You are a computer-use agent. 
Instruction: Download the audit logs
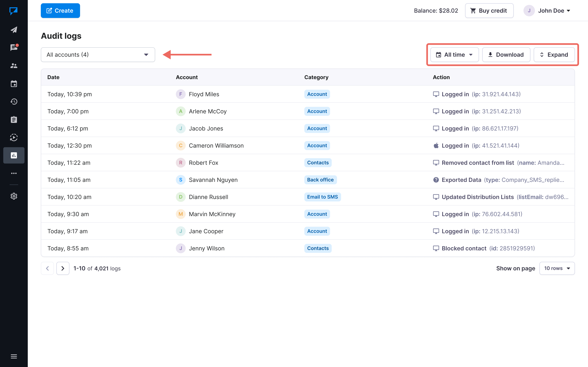[x=506, y=55]
